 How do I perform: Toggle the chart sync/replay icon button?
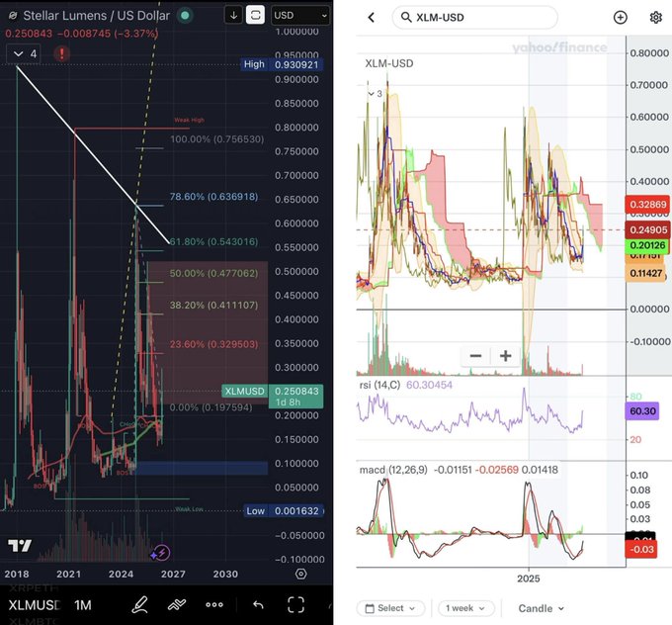click(255, 16)
